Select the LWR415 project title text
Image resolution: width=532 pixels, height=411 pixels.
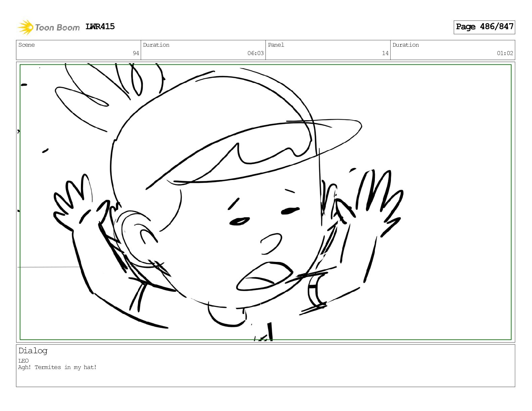pyautogui.click(x=100, y=27)
